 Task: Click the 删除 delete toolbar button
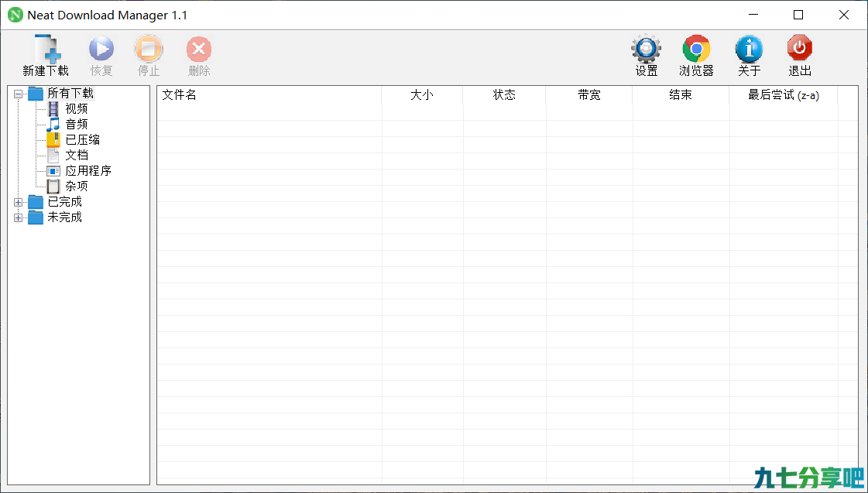199,55
